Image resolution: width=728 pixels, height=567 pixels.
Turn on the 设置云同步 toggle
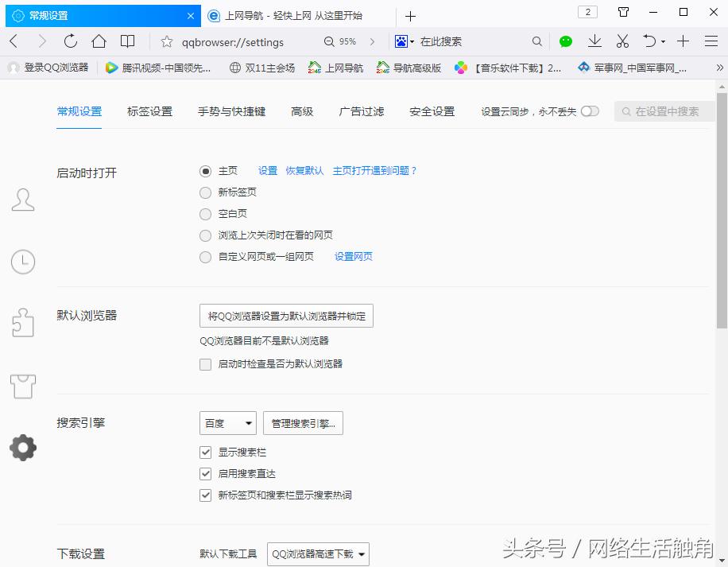589,112
